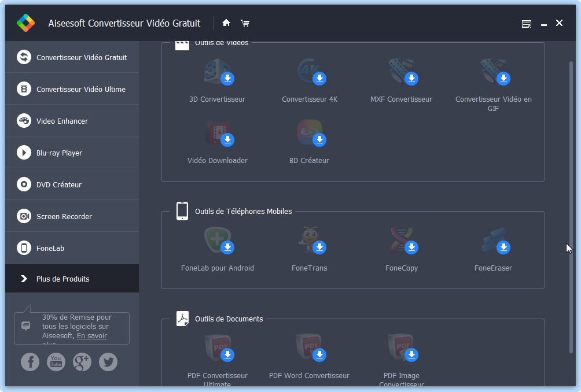Download the Convertisseur 4K tool
The height and width of the screenshot is (392, 581).
pos(319,79)
